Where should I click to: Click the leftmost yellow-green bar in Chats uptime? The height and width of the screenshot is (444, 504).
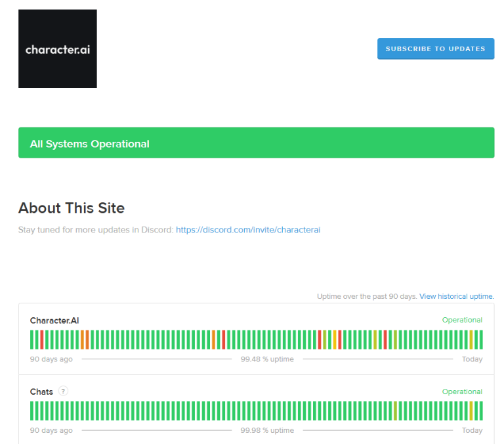(395, 411)
